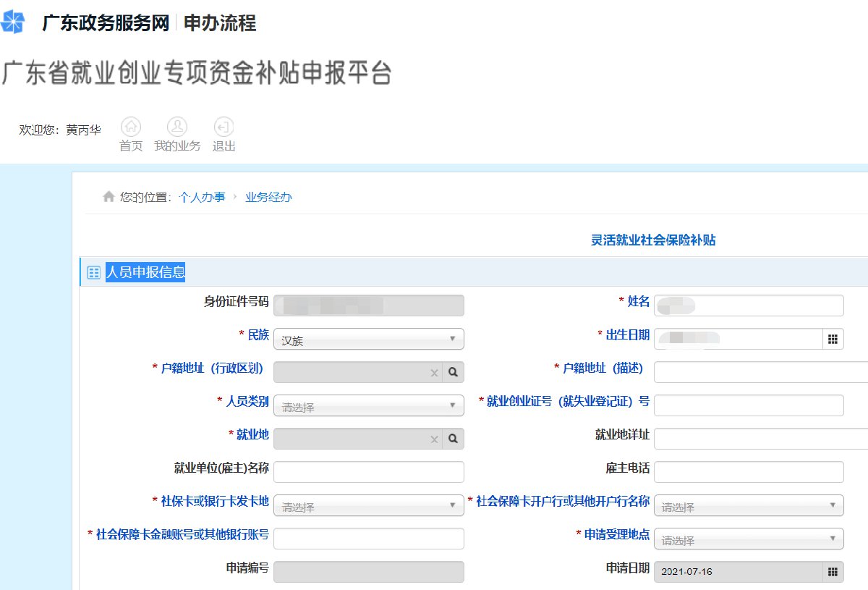Go to 个人办事 breadcrumb link
This screenshot has width=868, height=590.
tap(202, 197)
